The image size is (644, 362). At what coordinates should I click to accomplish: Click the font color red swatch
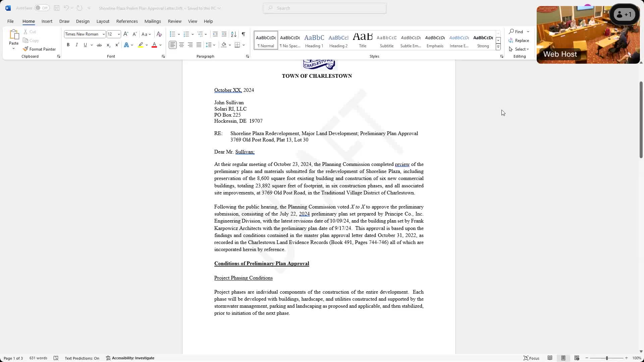coord(154,45)
